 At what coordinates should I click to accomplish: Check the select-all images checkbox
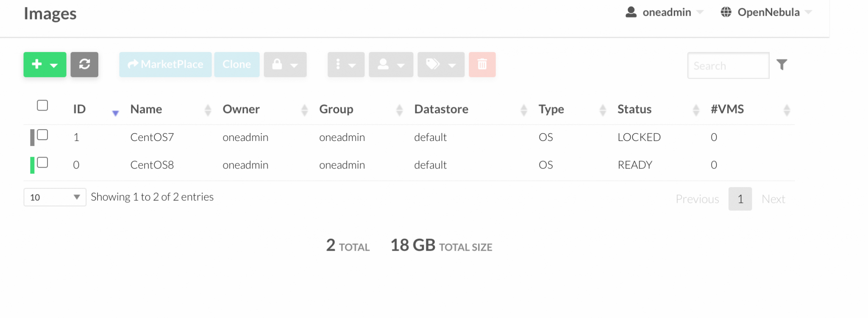coord(42,105)
